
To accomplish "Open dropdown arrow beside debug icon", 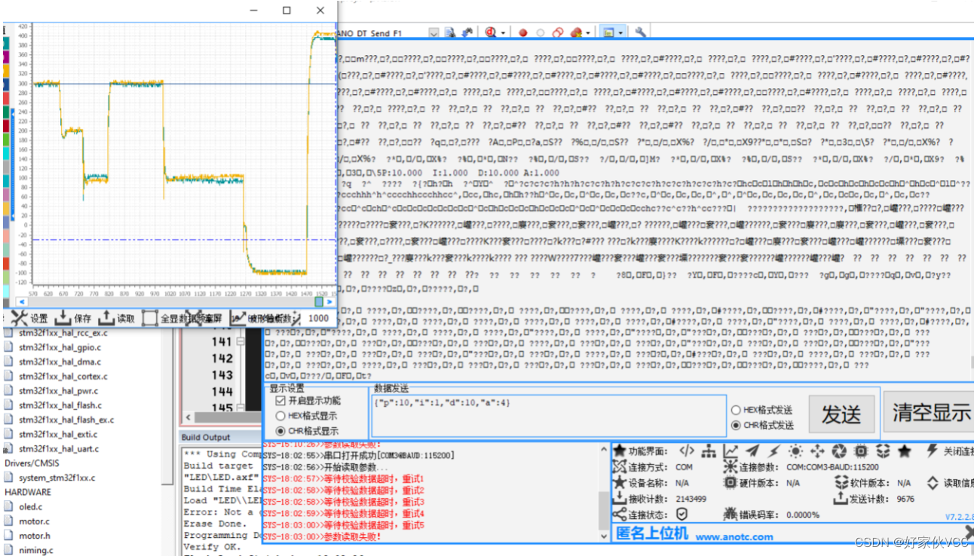I will click(x=503, y=33).
